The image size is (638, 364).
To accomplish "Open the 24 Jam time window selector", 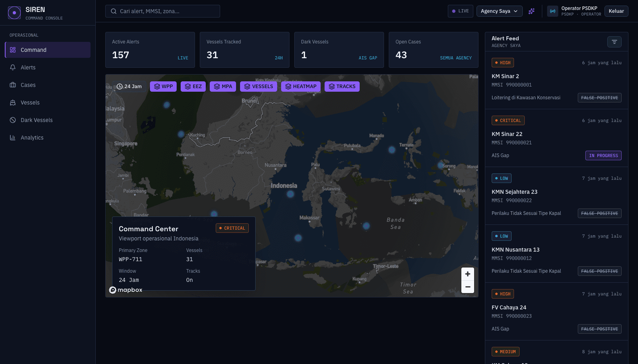I will 129,87.
